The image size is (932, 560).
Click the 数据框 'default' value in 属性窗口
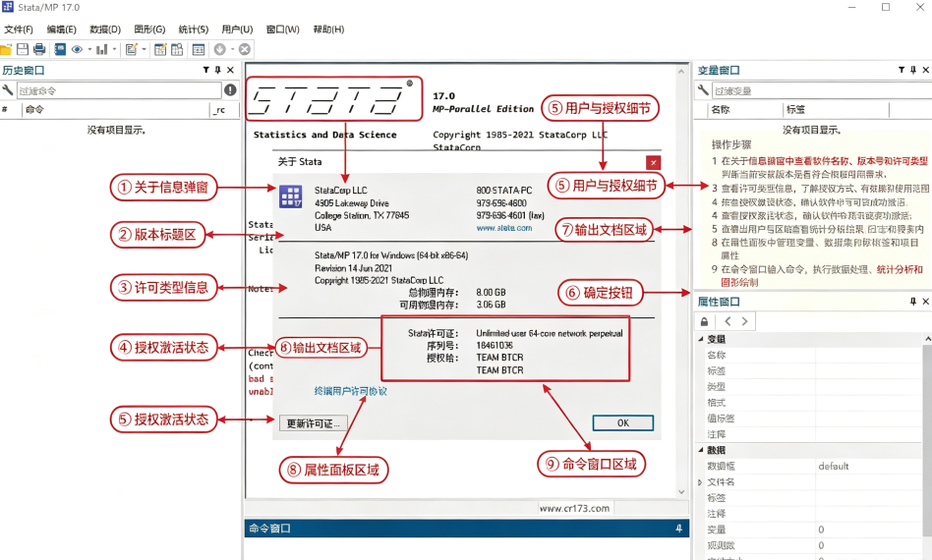[x=834, y=466]
